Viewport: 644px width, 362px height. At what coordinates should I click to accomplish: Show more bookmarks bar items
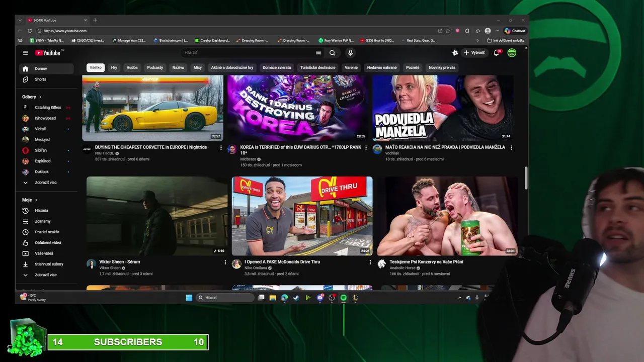pyautogui.click(x=477, y=40)
